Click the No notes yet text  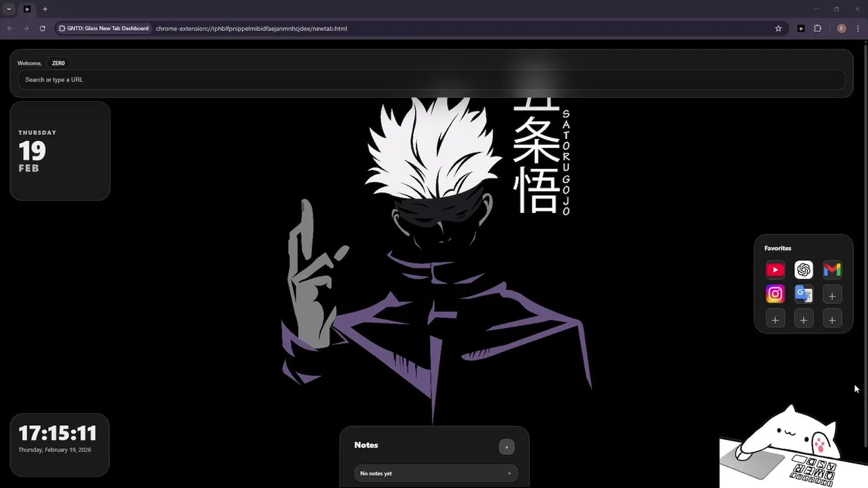tap(376, 473)
